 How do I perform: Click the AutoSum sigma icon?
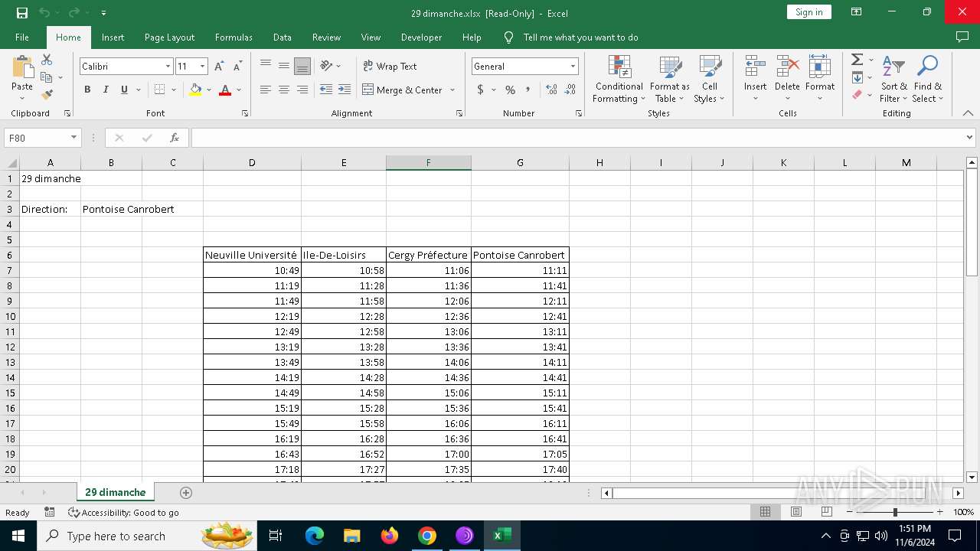click(857, 60)
